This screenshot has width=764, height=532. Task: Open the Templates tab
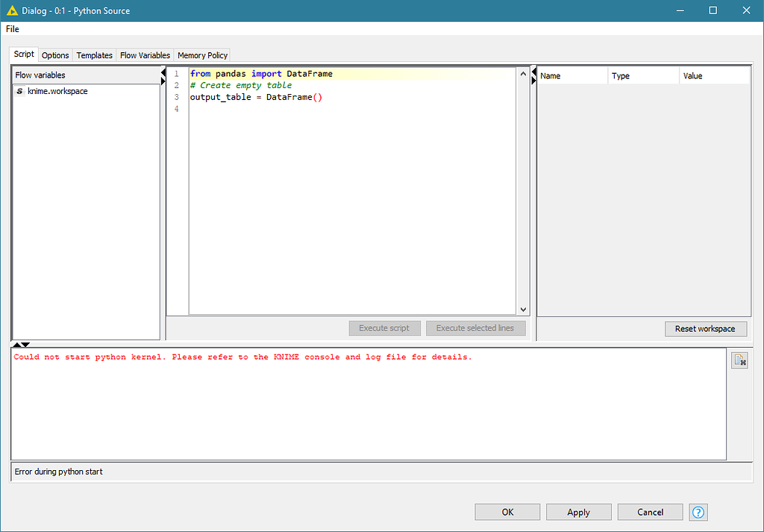pyautogui.click(x=94, y=54)
